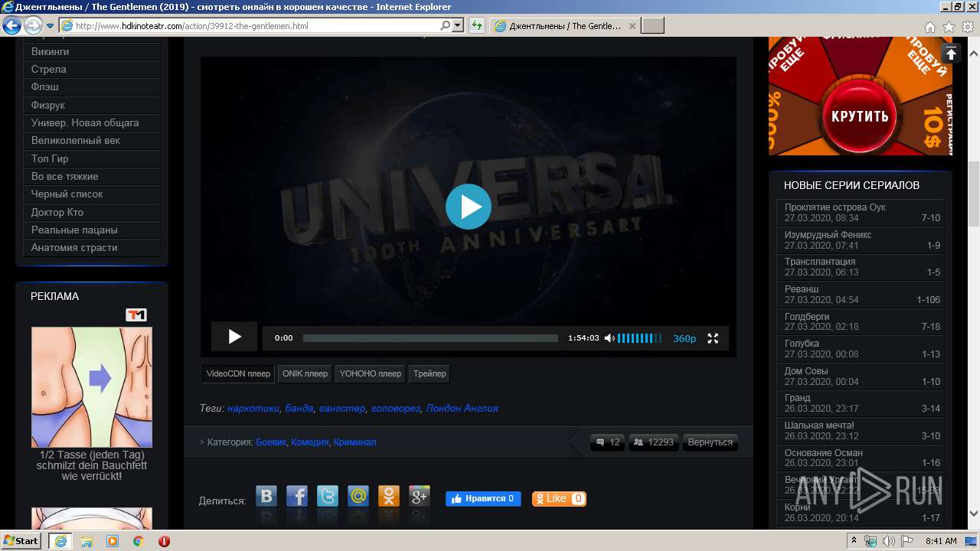Open the гангстер tag link
Viewport: 980px width, 551px height.
(x=342, y=408)
